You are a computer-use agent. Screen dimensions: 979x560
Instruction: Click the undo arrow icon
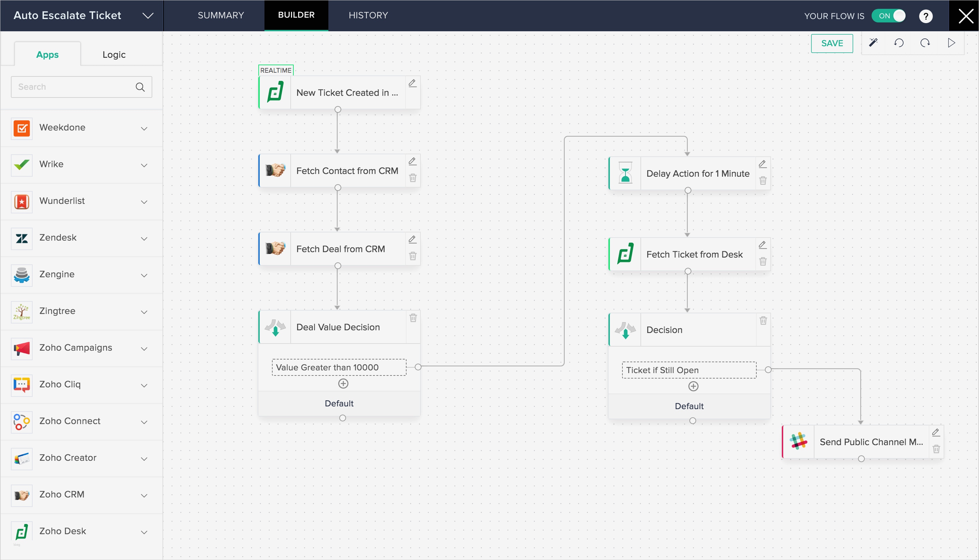(x=899, y=43)
